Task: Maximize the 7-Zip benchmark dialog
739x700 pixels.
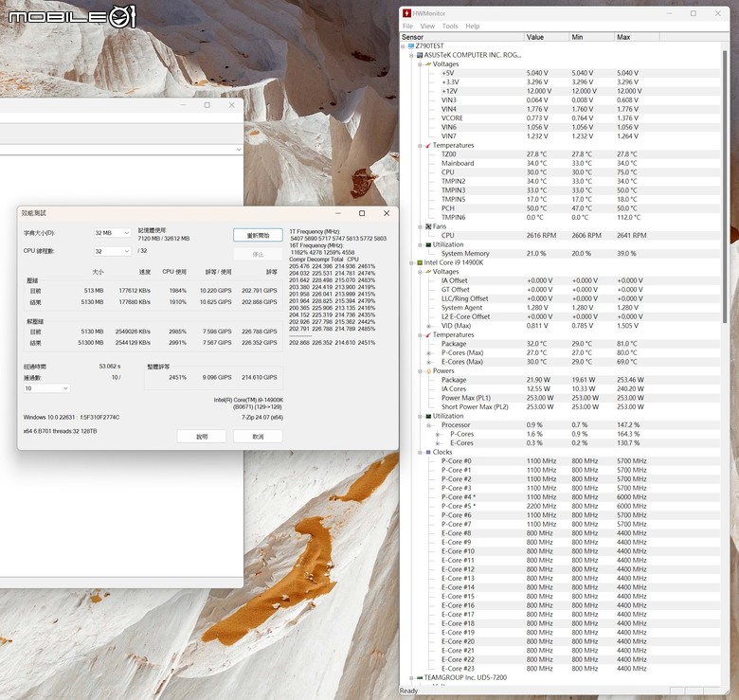Action: 362,213
